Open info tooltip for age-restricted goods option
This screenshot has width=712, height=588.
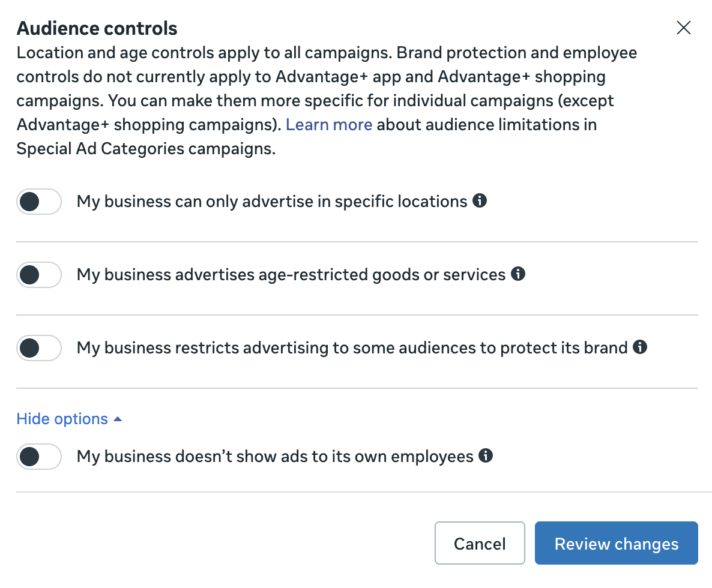pos(517,274)
